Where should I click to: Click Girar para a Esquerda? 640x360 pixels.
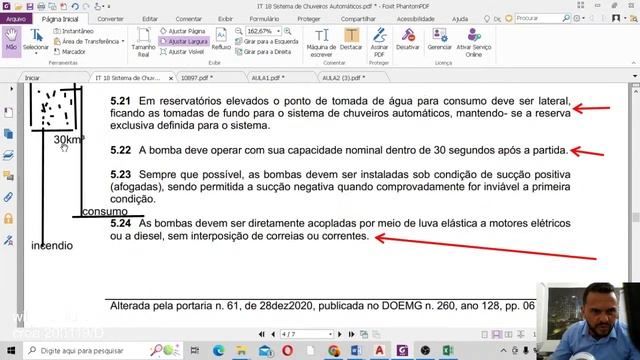pos(267,42)
